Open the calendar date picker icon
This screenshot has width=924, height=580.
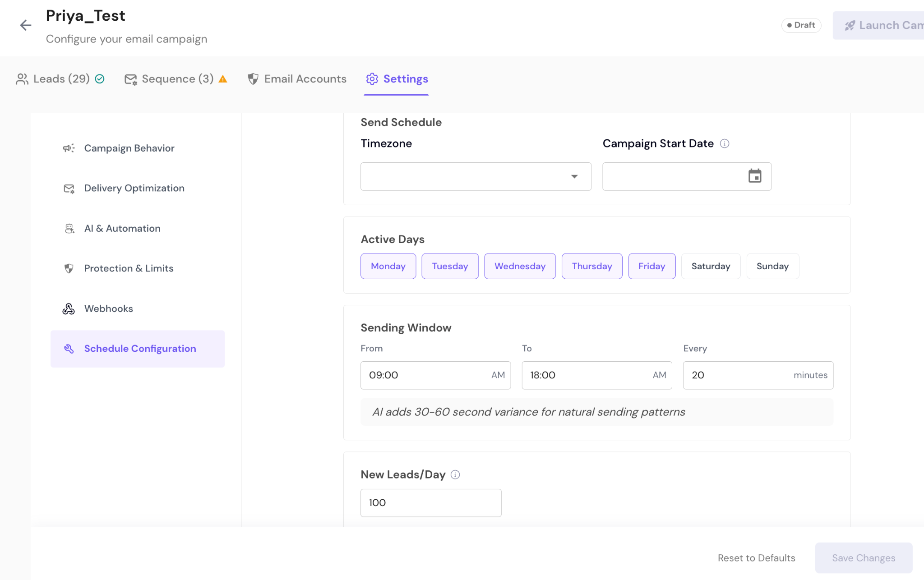(755, 176)
